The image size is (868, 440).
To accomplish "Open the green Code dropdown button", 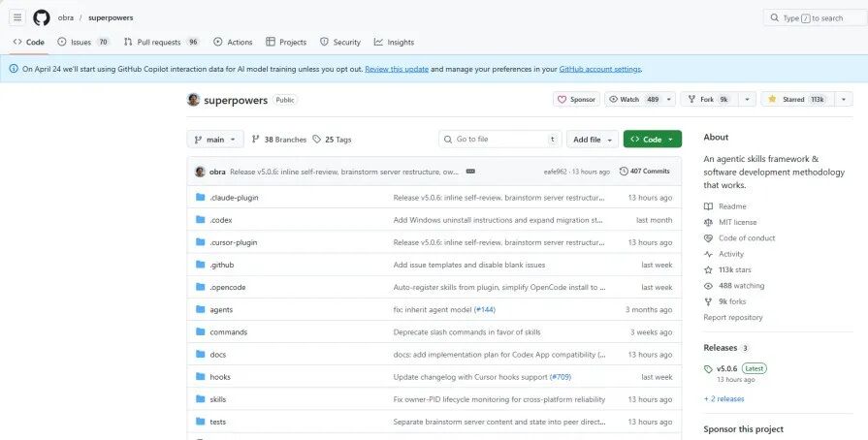I will [652, 140].
